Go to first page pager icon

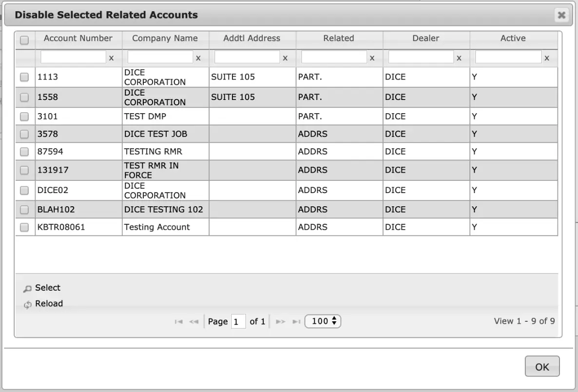(x=179, y=322)
